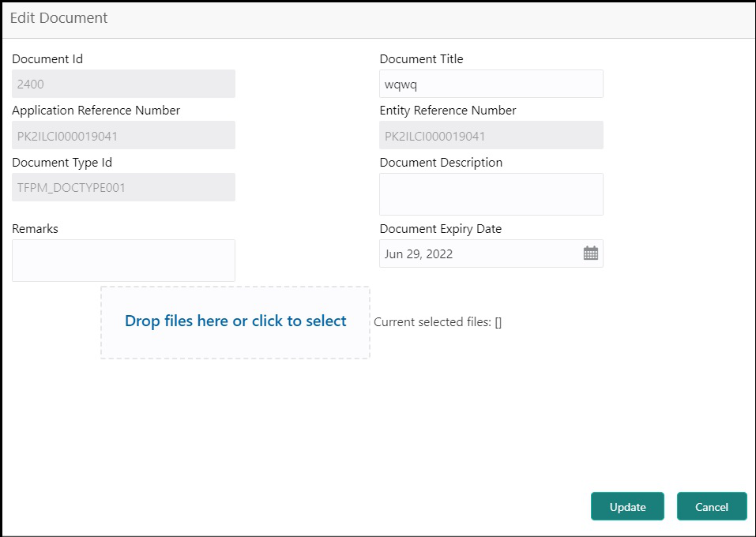Screen dimensions: 756x537
Task: Click inside the Remarks text box
Action: coord(123,261)
